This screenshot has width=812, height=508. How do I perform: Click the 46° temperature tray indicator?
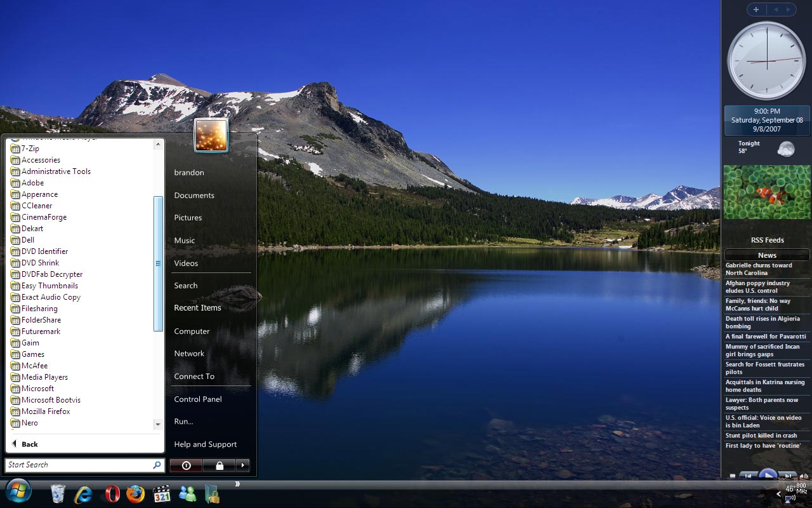pyautogui.click(x=790, y=488)
